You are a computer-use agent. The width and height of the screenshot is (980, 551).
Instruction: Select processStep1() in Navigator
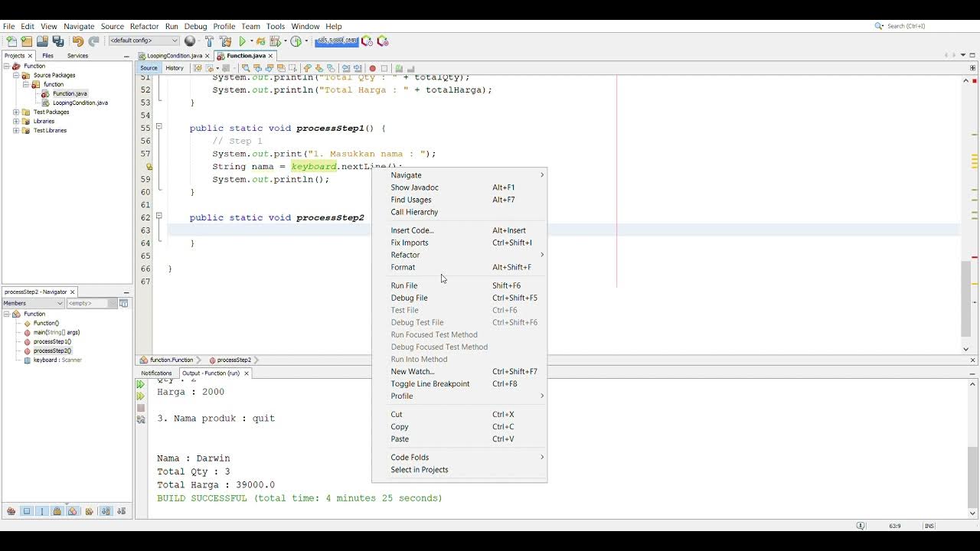(x=52, y=341)
